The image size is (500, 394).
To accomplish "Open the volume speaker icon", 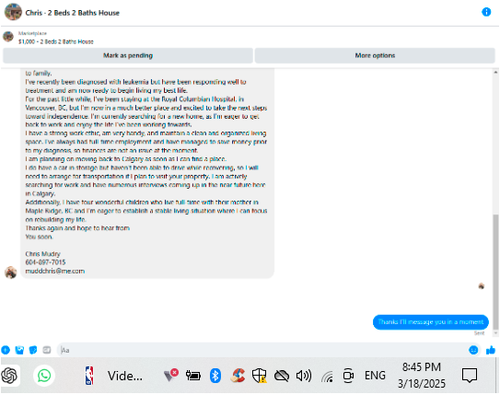I will point(304,376).
